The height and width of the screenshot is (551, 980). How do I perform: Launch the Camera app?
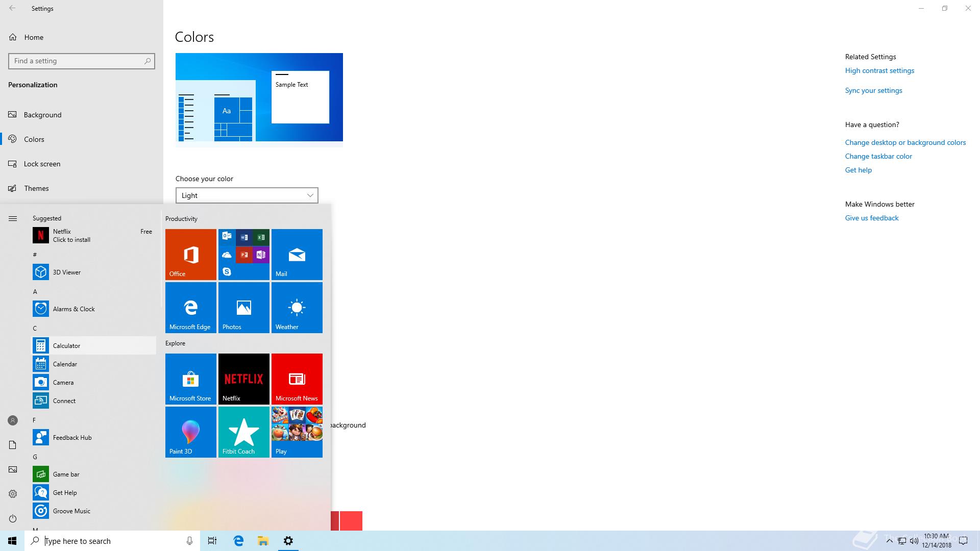pyautogui.click(x=94, y=382)
